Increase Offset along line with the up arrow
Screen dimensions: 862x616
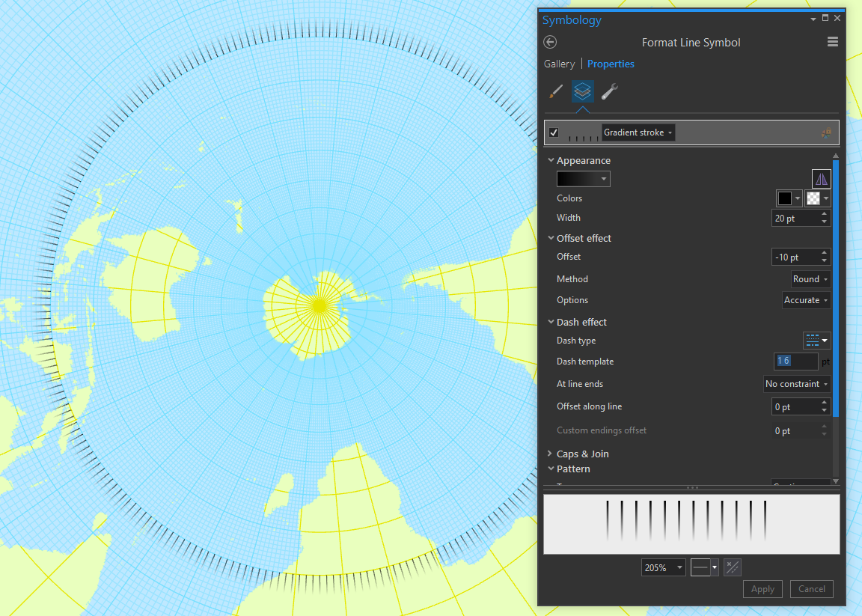pos(824,403)
